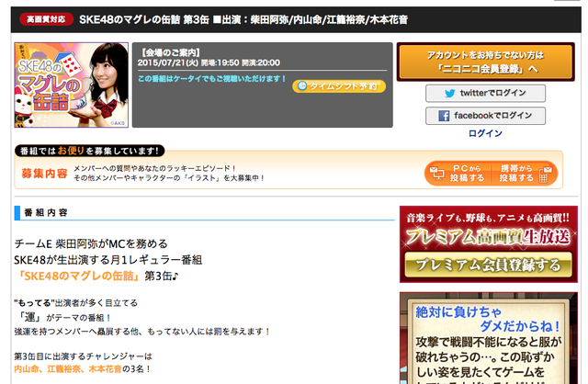The image size is (588, 384).
Task: Click ニコニコ会員登録 orange account button
Action: tap(486, 62)
